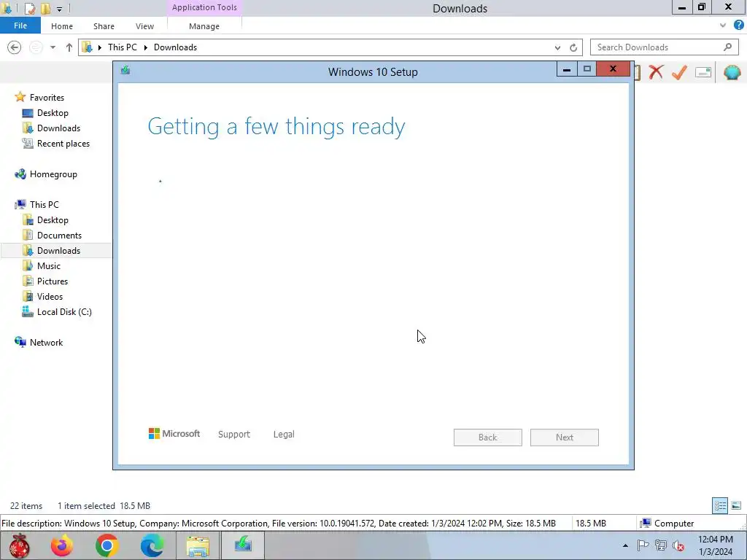Viewport: 747px width, 560px height.
Task: Launch Google Chrome from the taskbar
Action: 107,545
